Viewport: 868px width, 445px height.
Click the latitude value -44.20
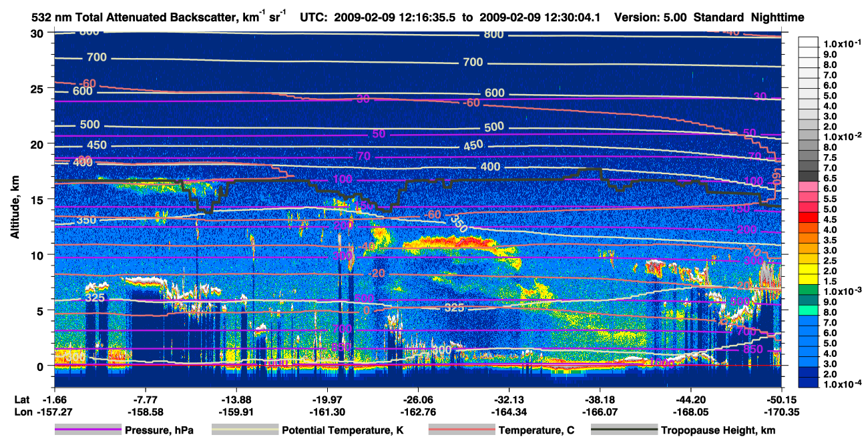(690, 399)
